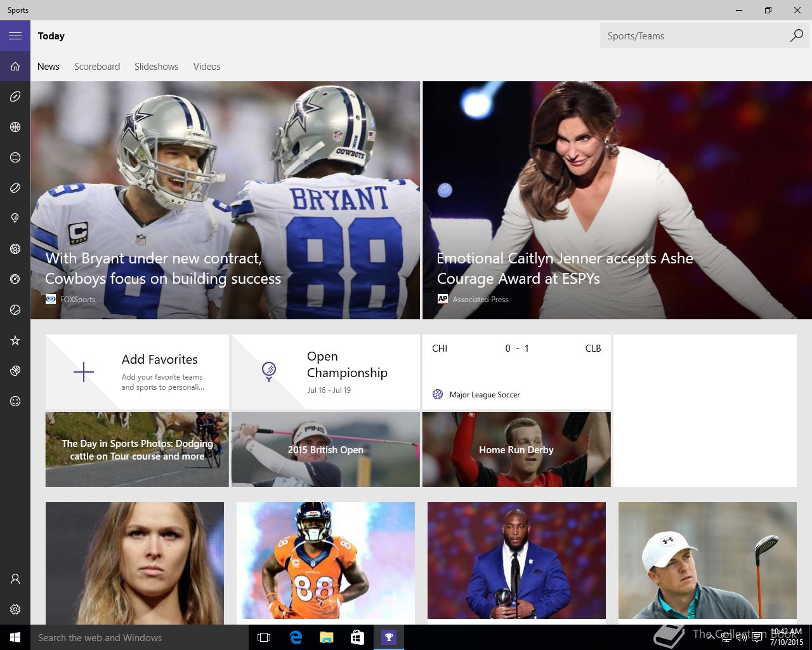Screen dimensions: 812x650
Task: Switch to the Scoreboard tab
Action: (x=97, y=67)
